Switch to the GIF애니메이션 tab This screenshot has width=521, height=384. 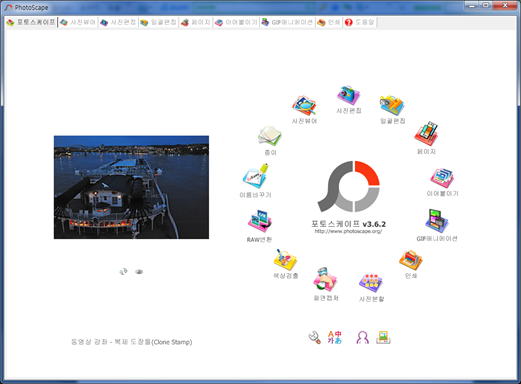point(287,22)
